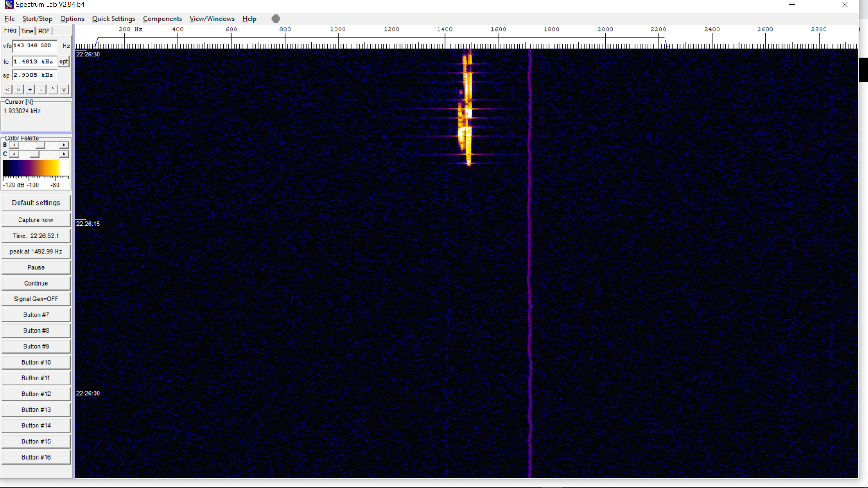Click the v down arrow button
Image resolution: width=868 pixels, height=488 pixels.
[x=64, y=89]
